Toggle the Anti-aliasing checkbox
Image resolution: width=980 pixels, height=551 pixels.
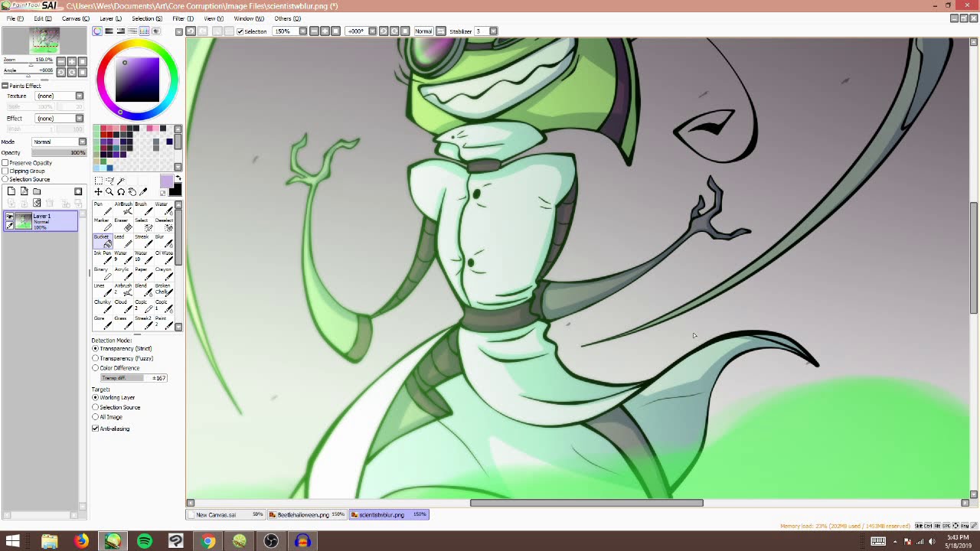(96, 429)
